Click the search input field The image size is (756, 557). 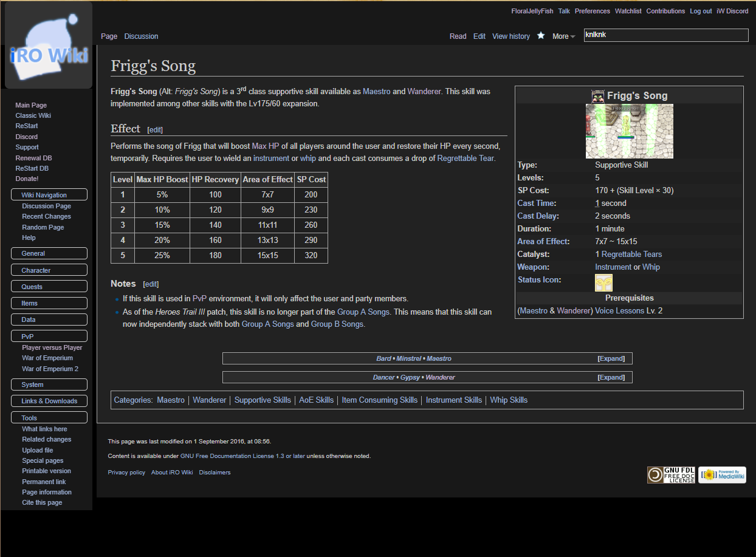point(666,35)
